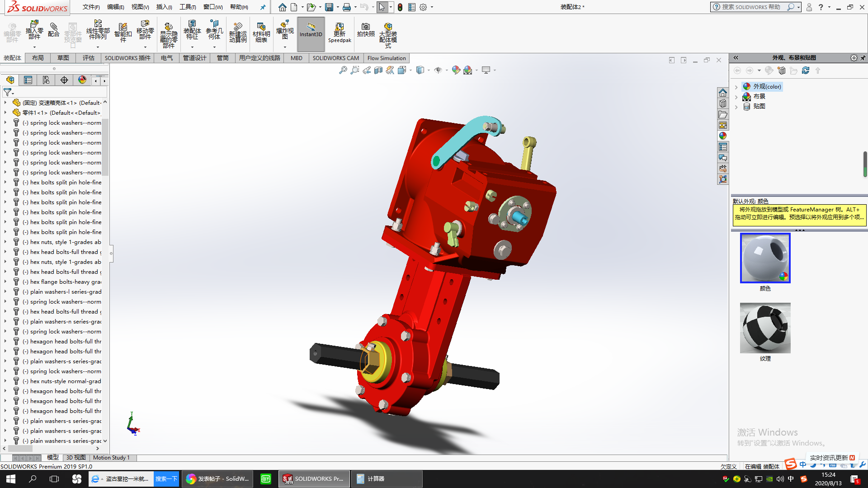Open the 视图(V) menu
This screenshot has height=488, width=868.
pos(140,7)
